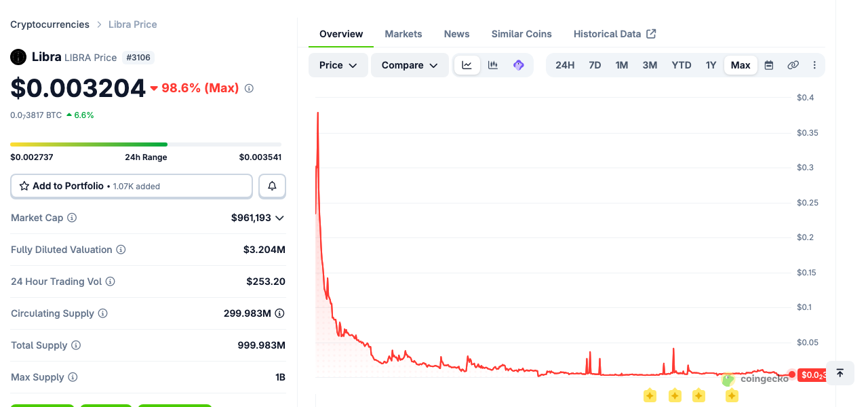Viewport: 868px width, 407px height.
Task: Click Add to Portfolio button
Action: click(x=132, y=186)
